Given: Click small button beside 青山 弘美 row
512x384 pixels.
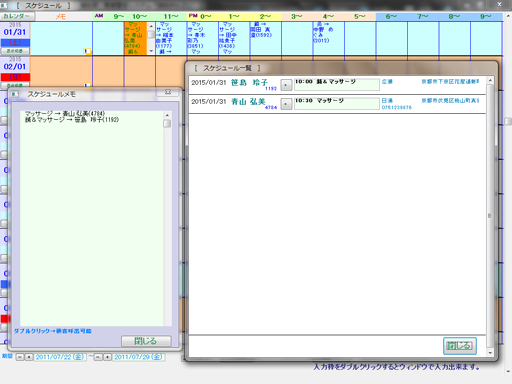Looking at the screenshot, I should [x=286, y=104].
